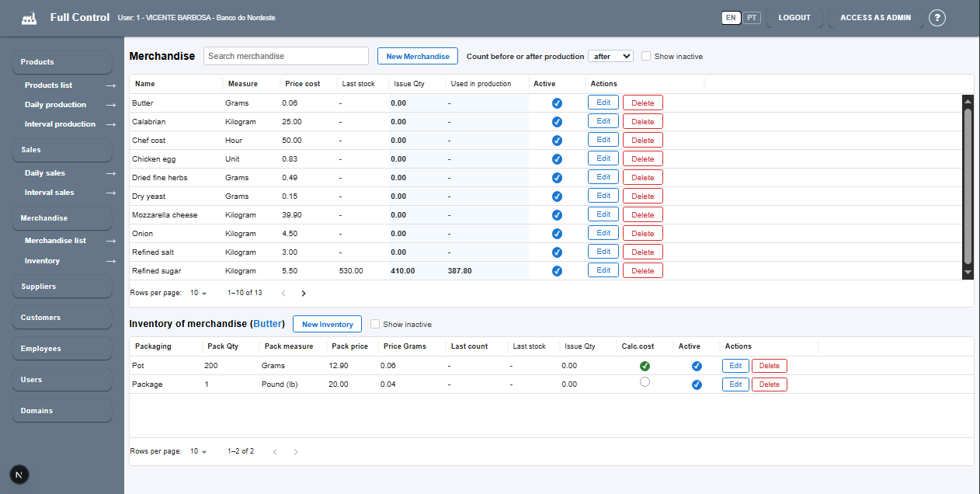
Task: Click the arrow beside Products list
Action: click(x=111, y=85)
